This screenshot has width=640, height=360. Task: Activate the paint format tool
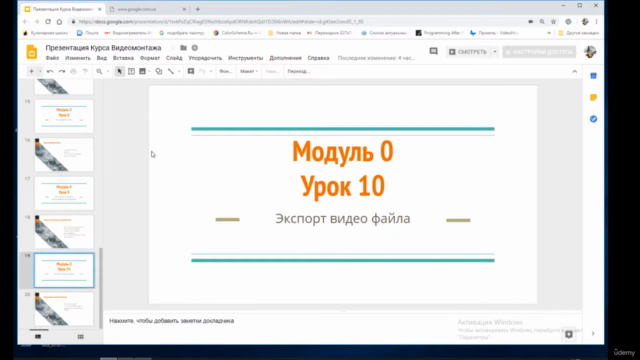[85, 71]
